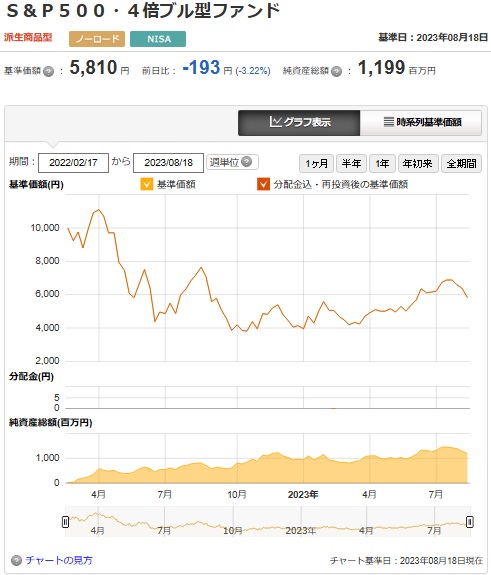Viewport: 491px width, 575px height.
Task: Open the チャートの見方 link
Action: point(59,560)
